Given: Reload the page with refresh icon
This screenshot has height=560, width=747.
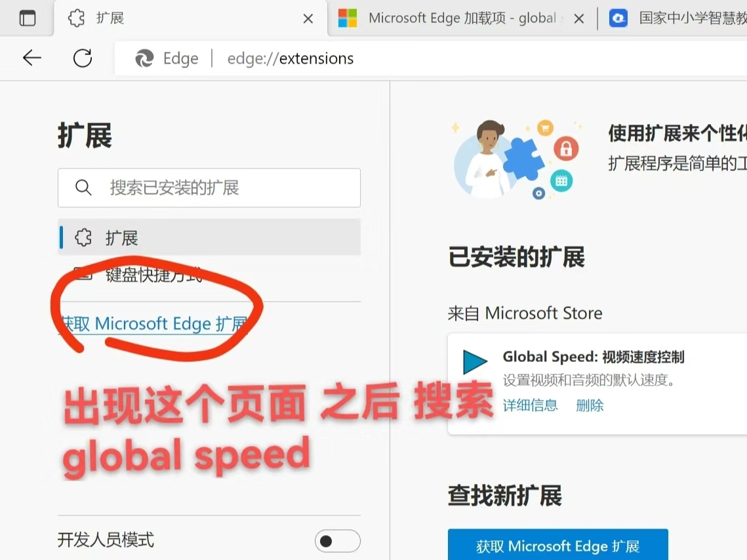Looking at the screenshot, I should (83, 58).
